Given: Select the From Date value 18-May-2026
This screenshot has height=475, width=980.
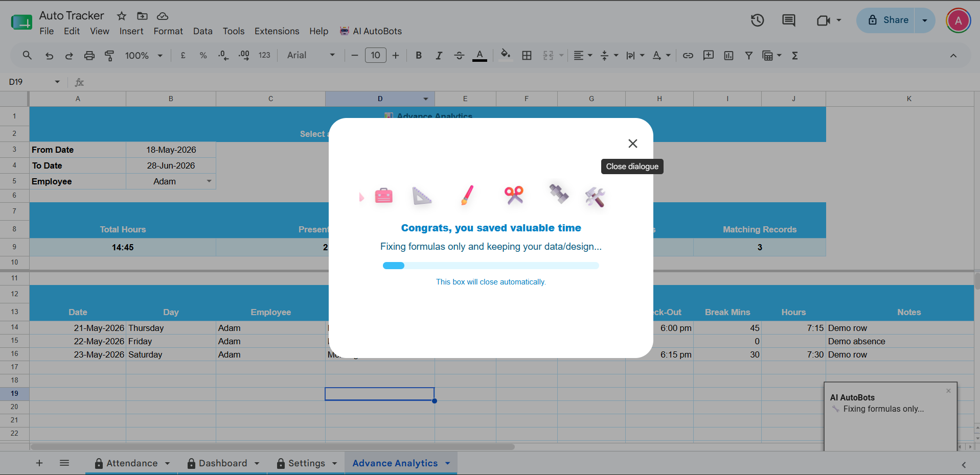Looking at the screenshot, I should 171,150.
